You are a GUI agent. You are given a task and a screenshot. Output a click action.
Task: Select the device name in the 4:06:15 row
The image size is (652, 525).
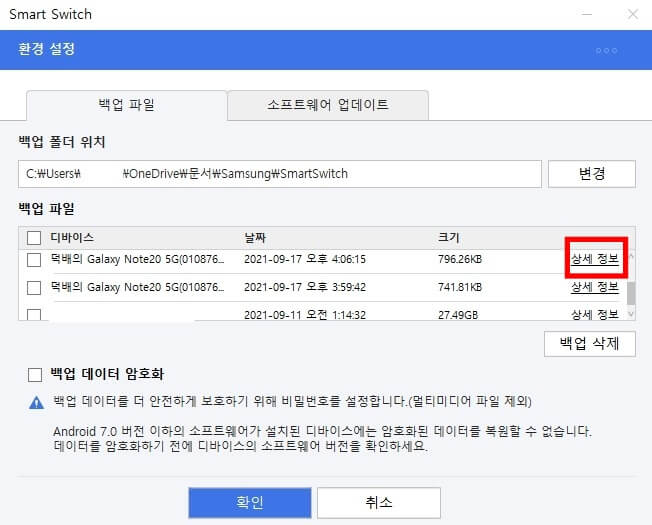point(137,259)
